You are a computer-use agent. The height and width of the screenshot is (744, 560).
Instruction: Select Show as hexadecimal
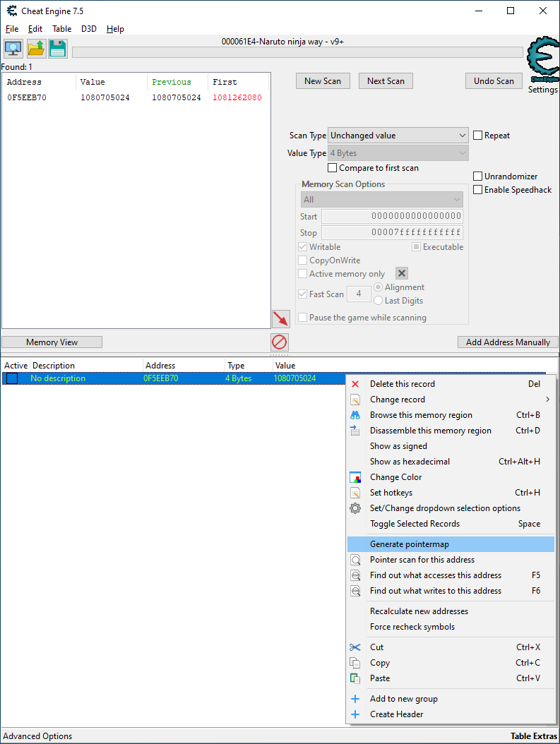[x=451, y=462]
